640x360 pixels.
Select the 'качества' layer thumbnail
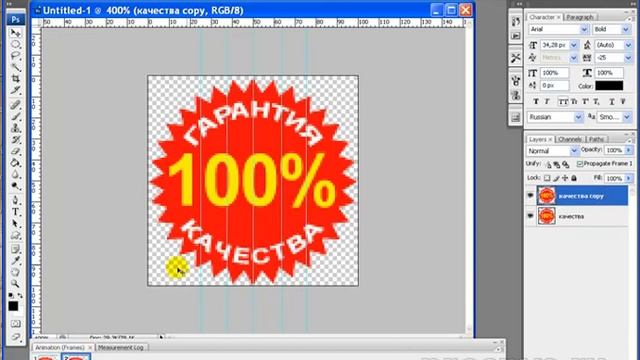point(547,216)
